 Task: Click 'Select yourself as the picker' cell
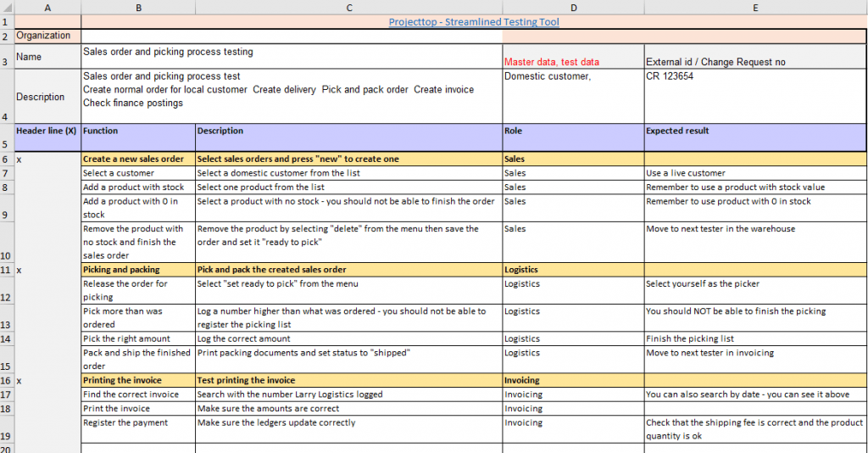[755, 290]
